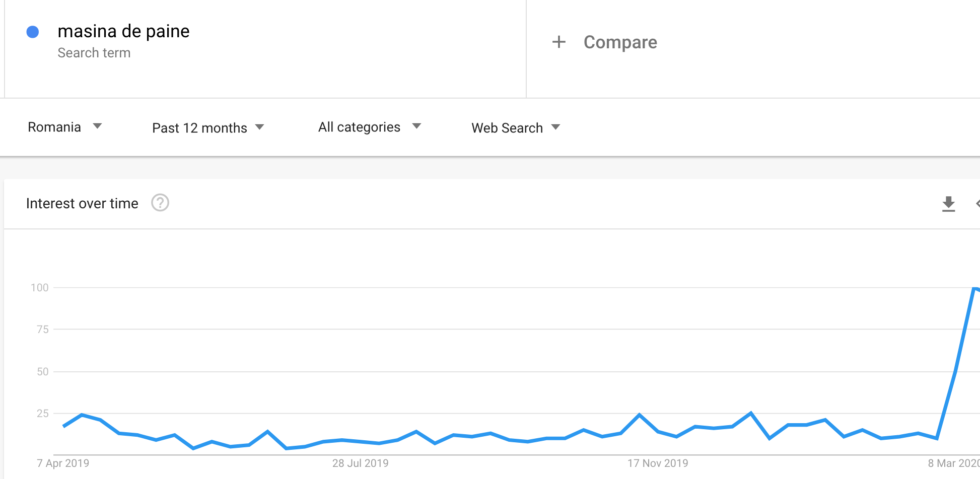Click the Interest over time heading
Screen dimensions: 980x479
[82, 203]
